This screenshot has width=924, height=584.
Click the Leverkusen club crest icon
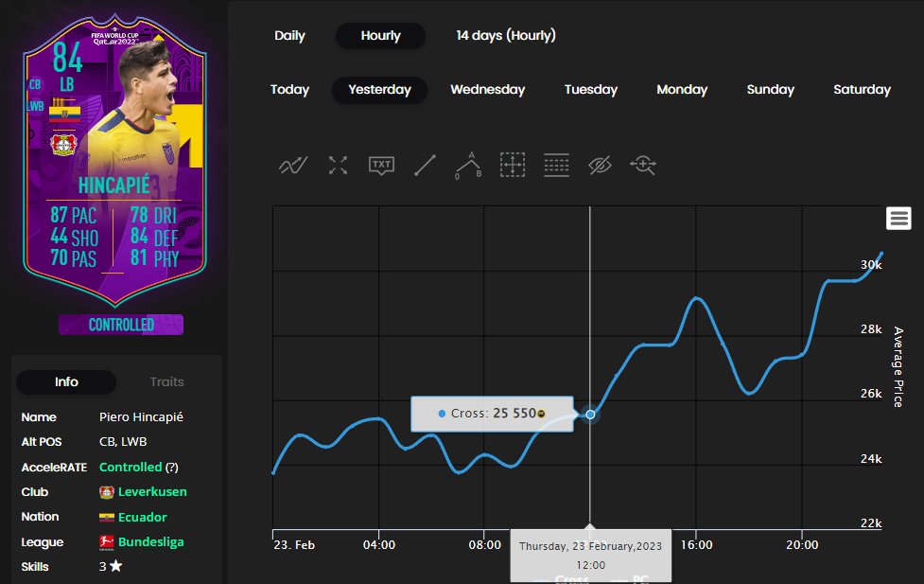(107, 492)
